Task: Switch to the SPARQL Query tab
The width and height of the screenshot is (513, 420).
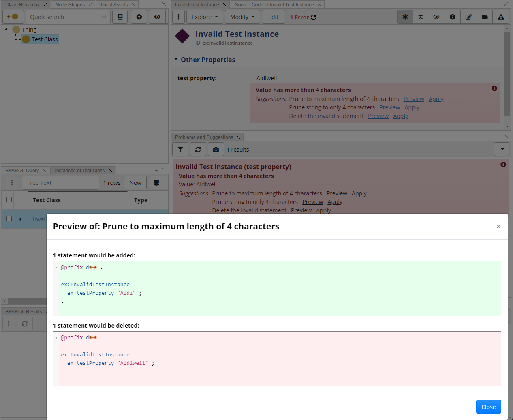Action: pos(21,170)
